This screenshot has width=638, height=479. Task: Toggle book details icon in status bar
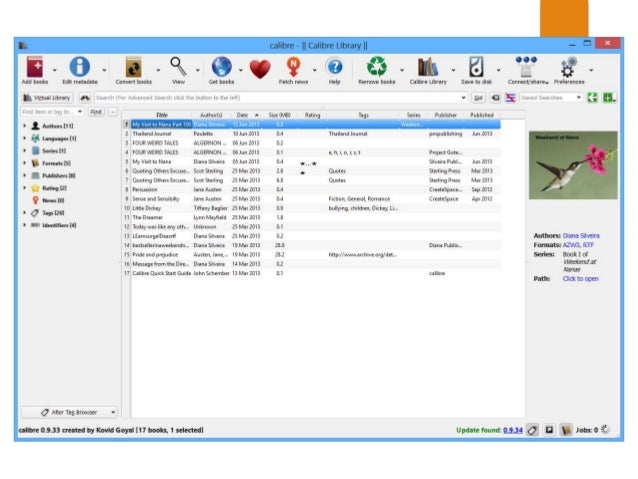pos(566,430)
